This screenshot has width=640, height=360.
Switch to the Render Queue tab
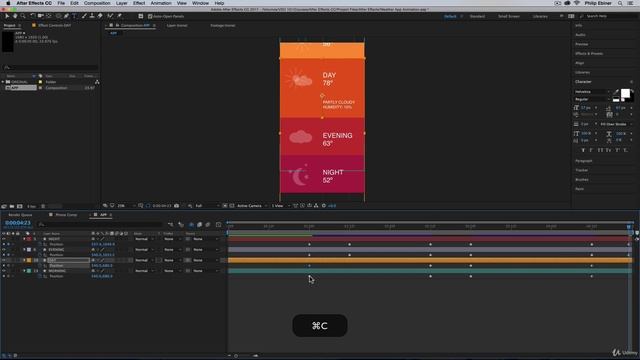coord(20,215)
